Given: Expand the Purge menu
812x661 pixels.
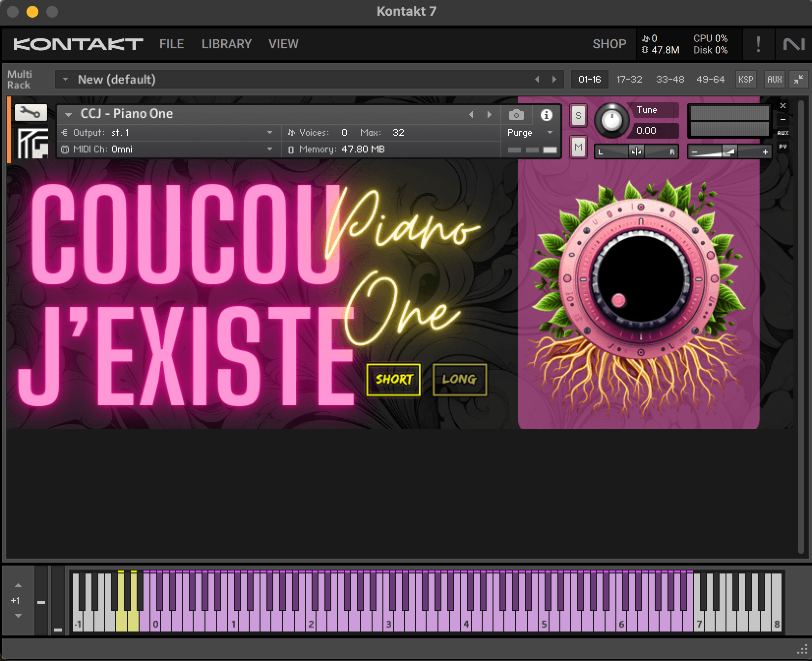Looking at the screenshot, I should (x=550, y=133).
